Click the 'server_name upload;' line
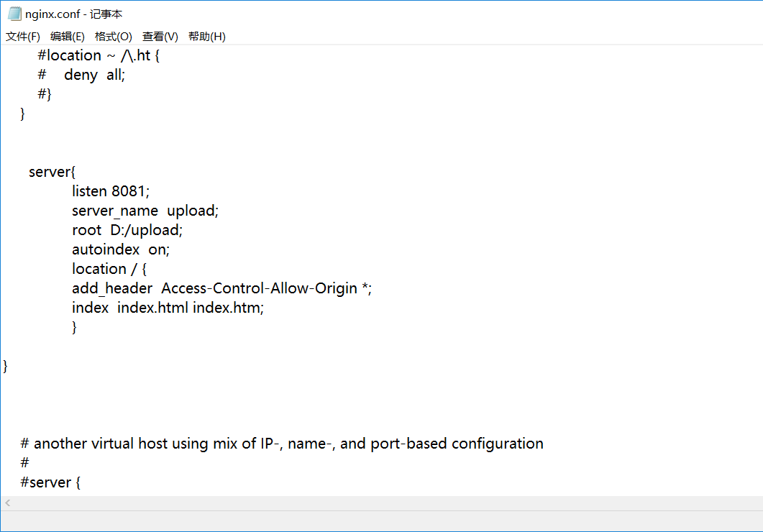 point(145,211)
